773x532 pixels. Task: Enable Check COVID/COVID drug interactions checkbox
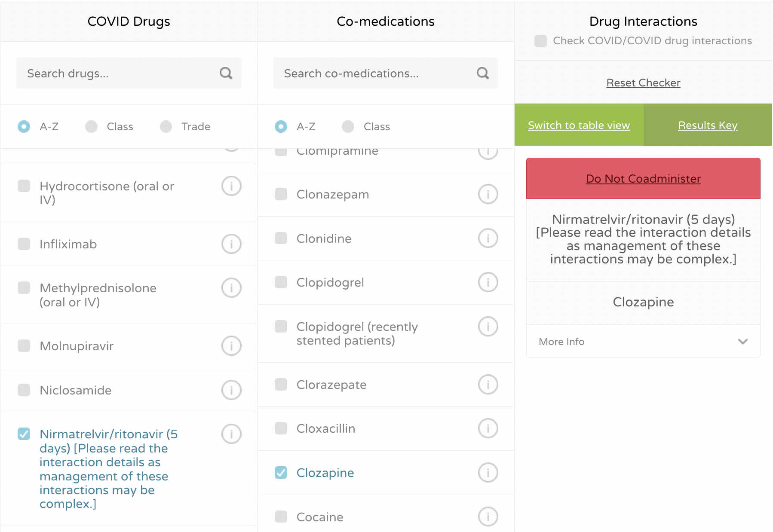(x=540, y=41)
